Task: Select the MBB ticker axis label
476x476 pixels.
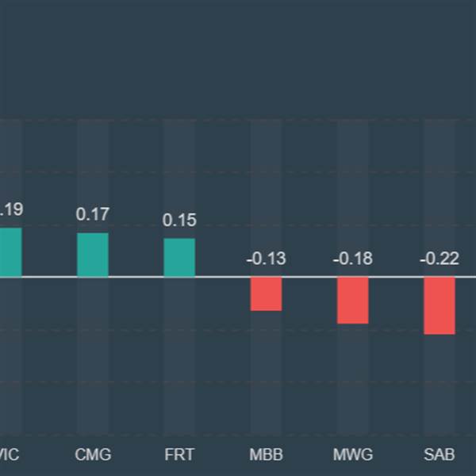Action: [x=266, y=455]
